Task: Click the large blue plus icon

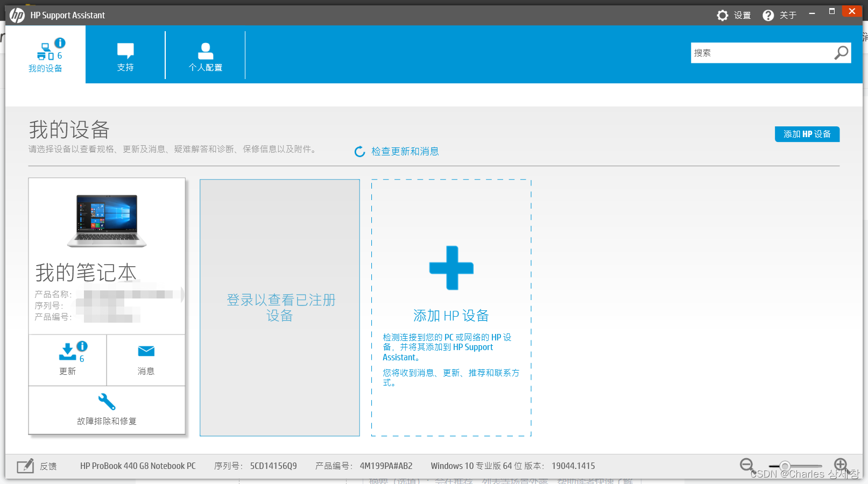Action: click(x=451, y=268)
